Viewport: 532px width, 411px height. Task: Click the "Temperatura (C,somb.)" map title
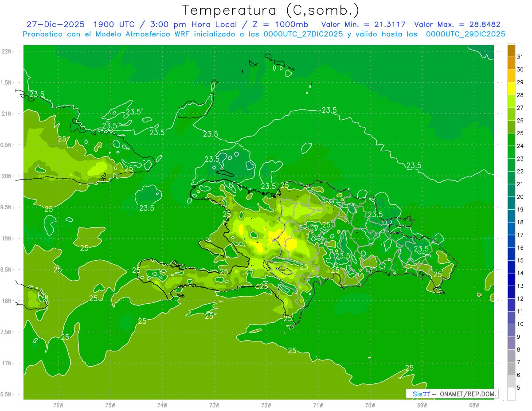point(270,10)
